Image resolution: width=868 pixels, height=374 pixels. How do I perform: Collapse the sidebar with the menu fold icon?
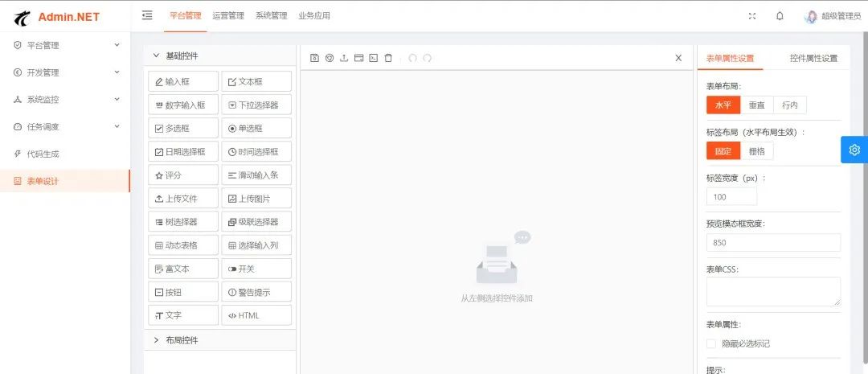(x=147, y=15)
